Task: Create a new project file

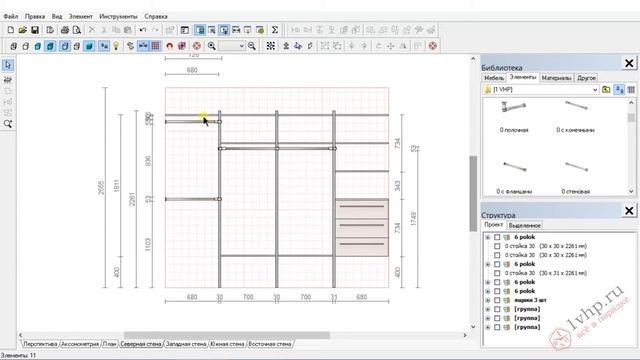Action: [11, 30]
